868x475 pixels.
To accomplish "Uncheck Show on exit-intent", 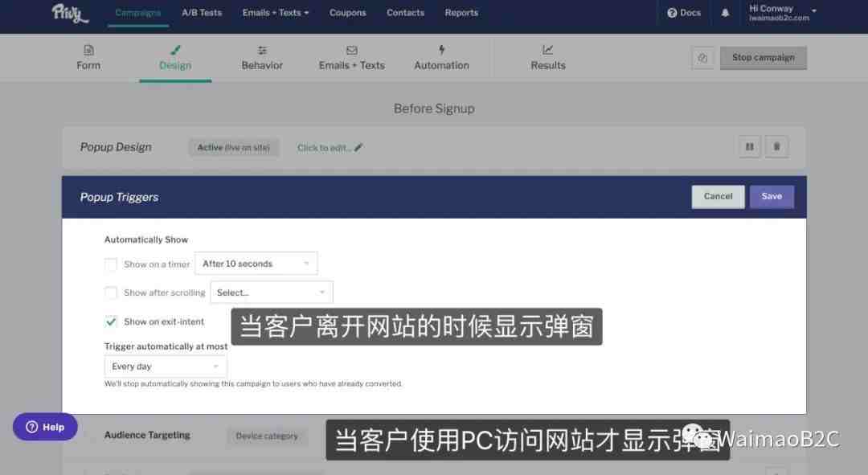I will [x=111, y=321].
